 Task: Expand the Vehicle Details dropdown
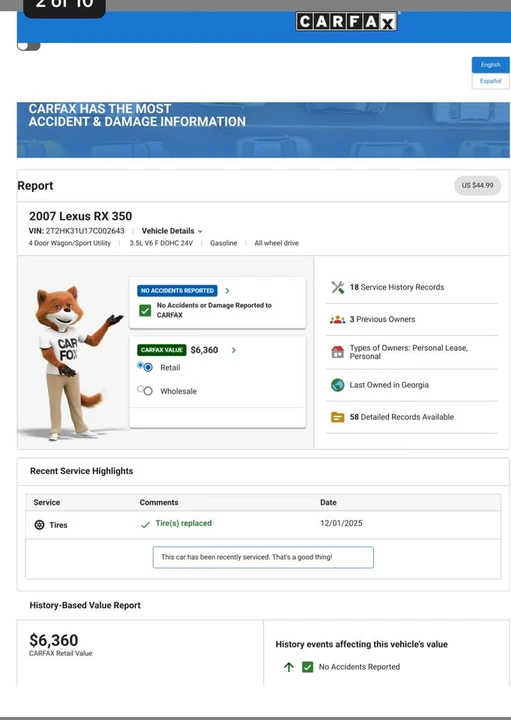click(172, 231)
